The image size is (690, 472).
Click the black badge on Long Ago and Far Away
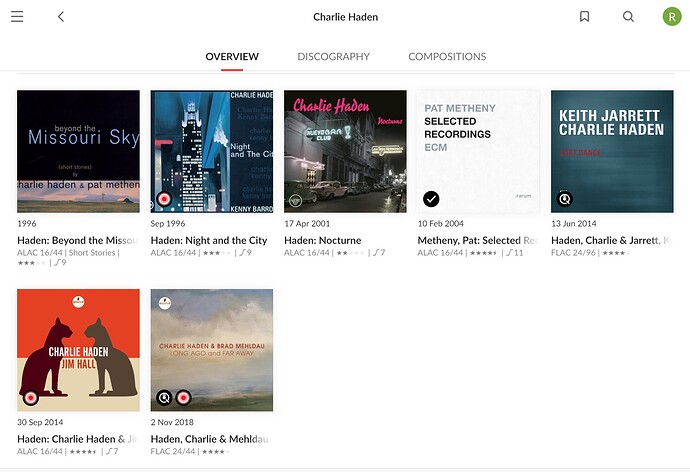pos(164,398)
